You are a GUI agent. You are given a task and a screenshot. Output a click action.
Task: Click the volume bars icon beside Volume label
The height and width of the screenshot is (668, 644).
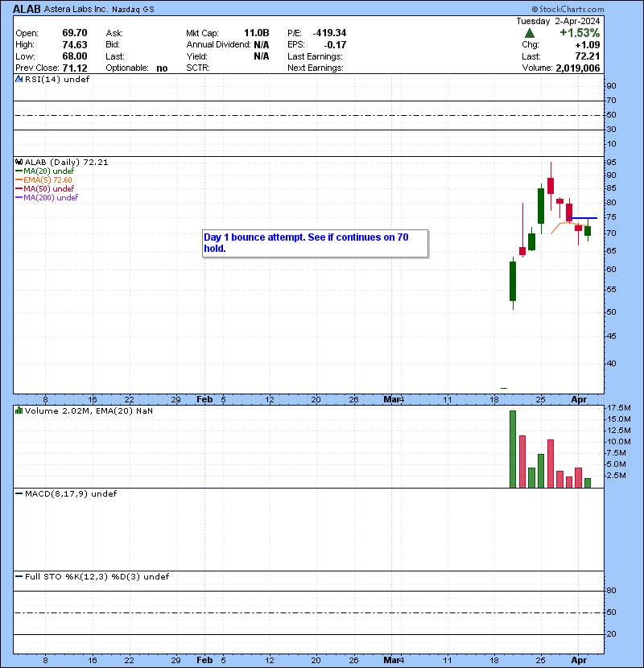(19, 410)
